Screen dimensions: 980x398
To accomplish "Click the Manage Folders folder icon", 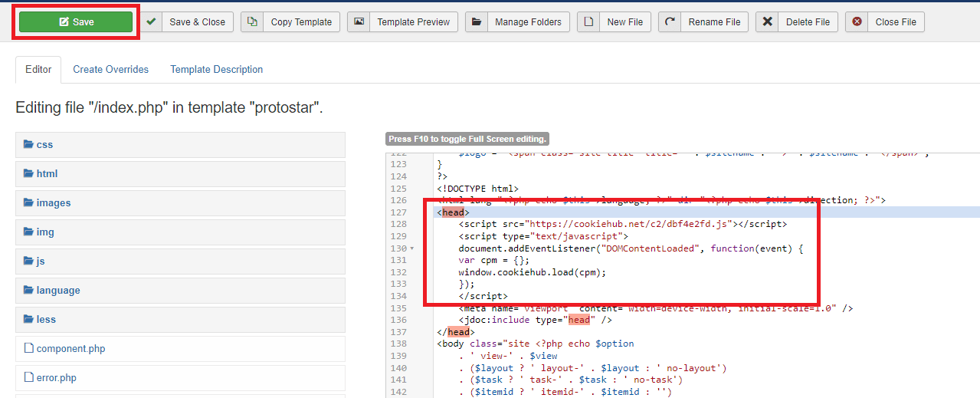I will [x=477, y=22].
